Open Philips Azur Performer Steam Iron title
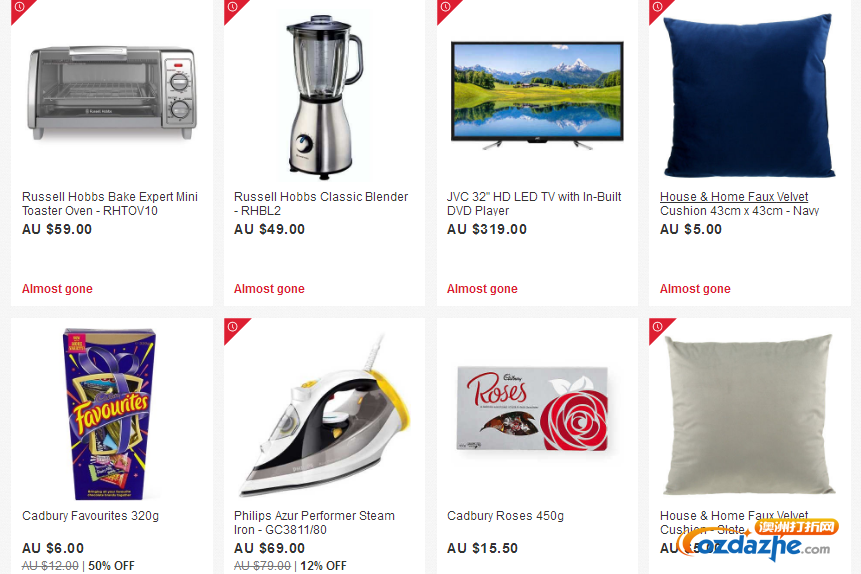 (x=314, y=523)
